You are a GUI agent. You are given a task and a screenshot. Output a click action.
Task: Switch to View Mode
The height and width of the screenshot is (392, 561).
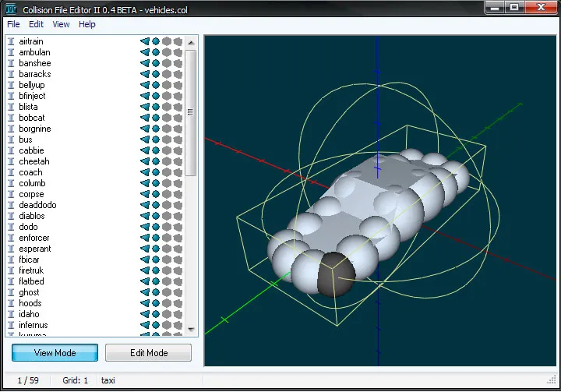pyautogui.click(x=55, y=353)
